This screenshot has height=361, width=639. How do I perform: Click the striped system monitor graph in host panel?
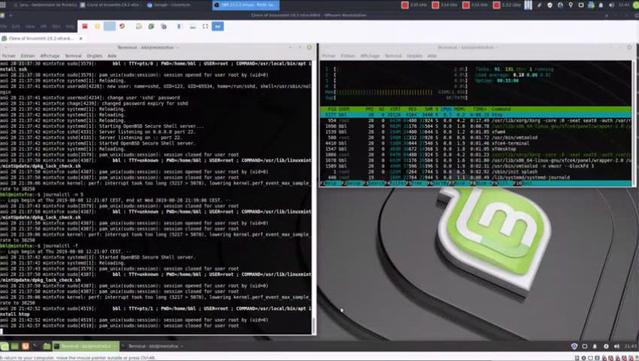point(528,5)
